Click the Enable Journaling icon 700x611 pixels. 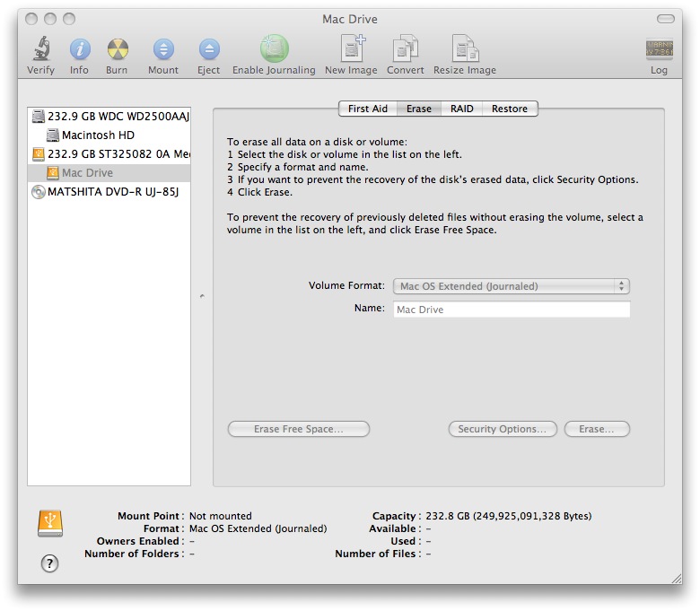coord(274,48)
